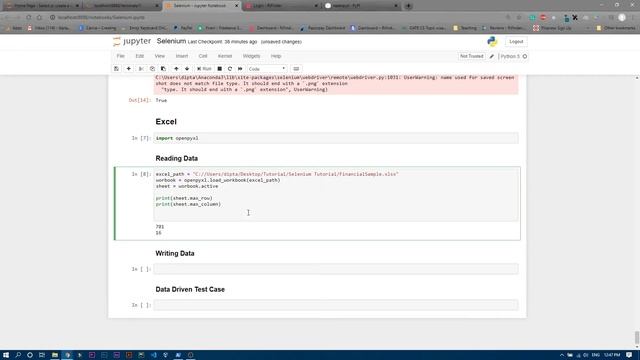Click the empty cell under Writing Data

(x=336, y=269)
